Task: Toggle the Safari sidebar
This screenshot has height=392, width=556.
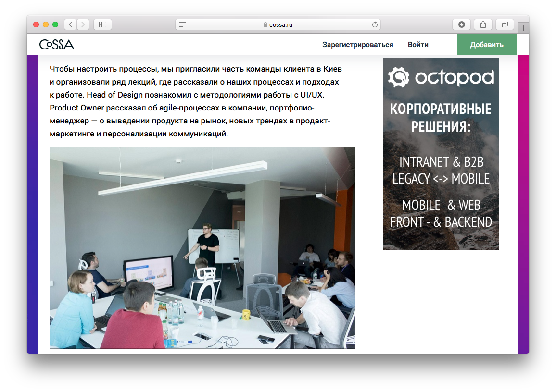Action: pos(102,24)
